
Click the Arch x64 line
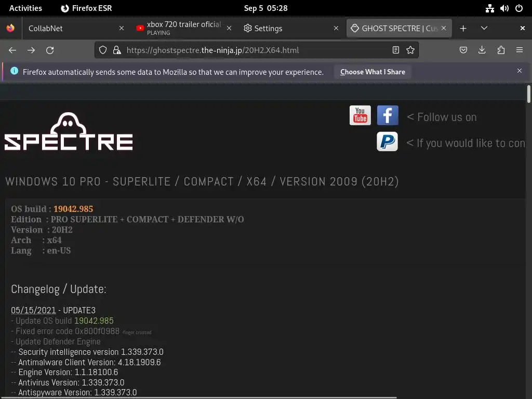coord(36,240)
